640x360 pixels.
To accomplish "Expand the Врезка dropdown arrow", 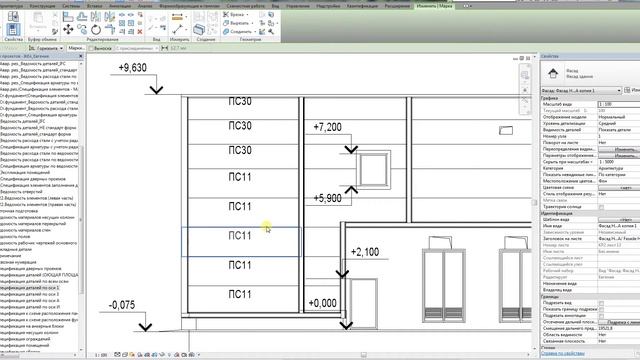I will click(x=247, y=15).
